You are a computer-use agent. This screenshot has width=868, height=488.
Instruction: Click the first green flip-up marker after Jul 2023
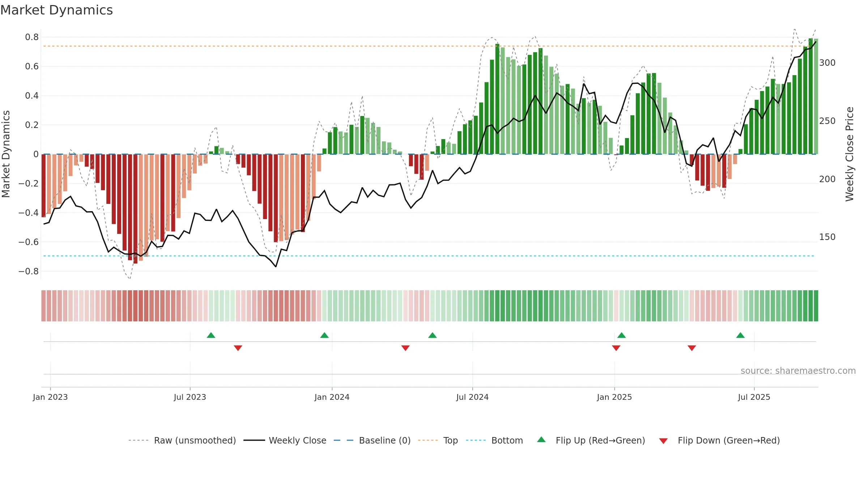coord(211,335)
